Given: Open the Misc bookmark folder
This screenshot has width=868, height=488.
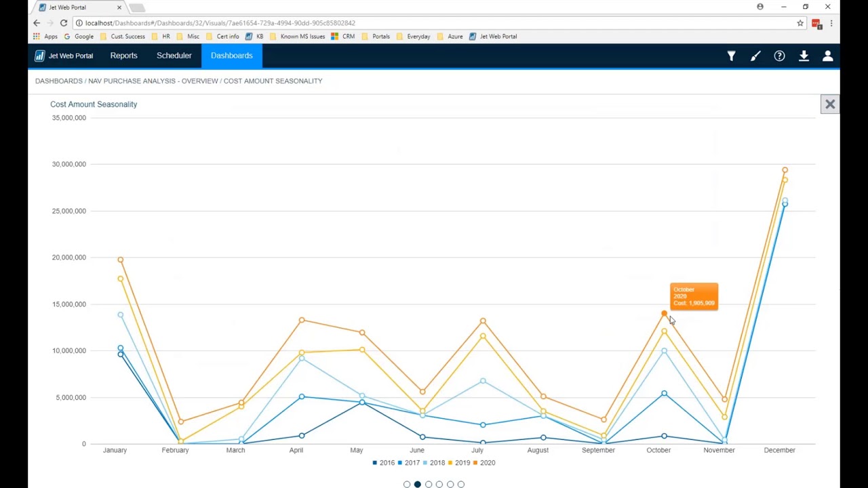Looking at the screenshot, I should pyautogui.click(x=188, y=37).
